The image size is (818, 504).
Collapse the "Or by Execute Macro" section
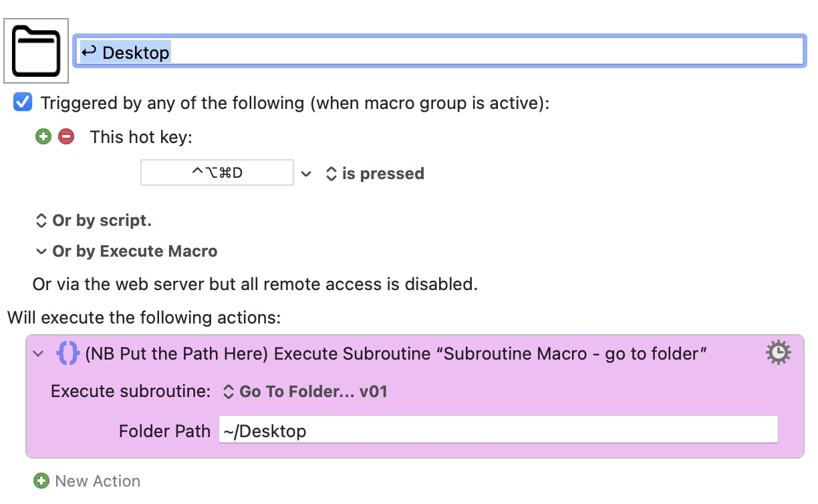pyautogui.click(x=40, y=251)
